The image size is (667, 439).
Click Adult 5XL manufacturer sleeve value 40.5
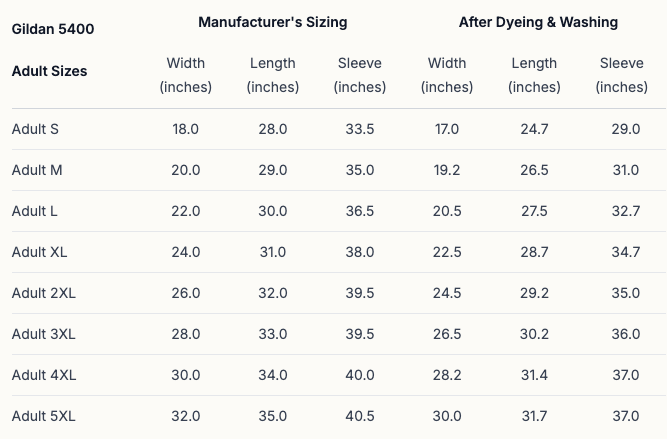360,416
